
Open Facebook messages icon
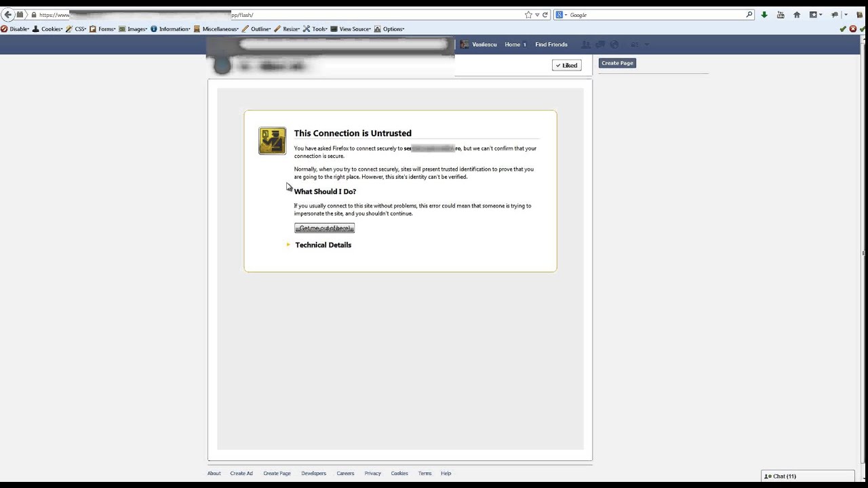click(600, 45)
